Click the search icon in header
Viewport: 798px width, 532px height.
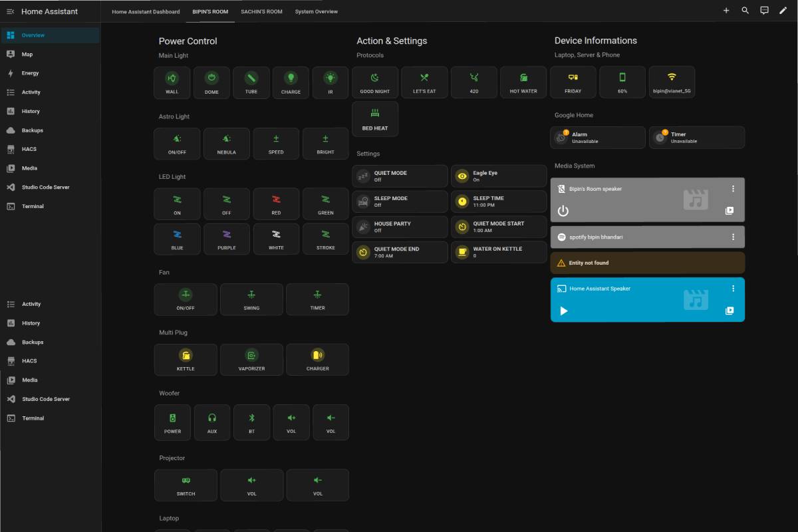coord(745,11)
